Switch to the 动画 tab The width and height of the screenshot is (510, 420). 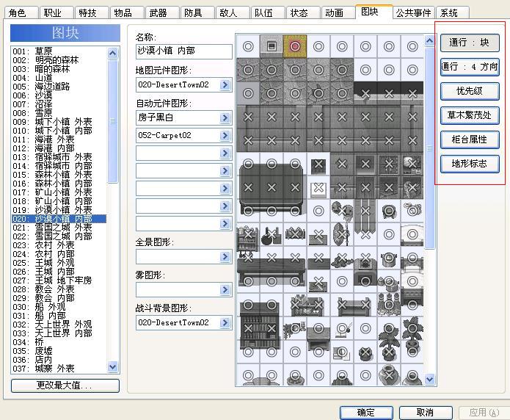pos(337,12)
